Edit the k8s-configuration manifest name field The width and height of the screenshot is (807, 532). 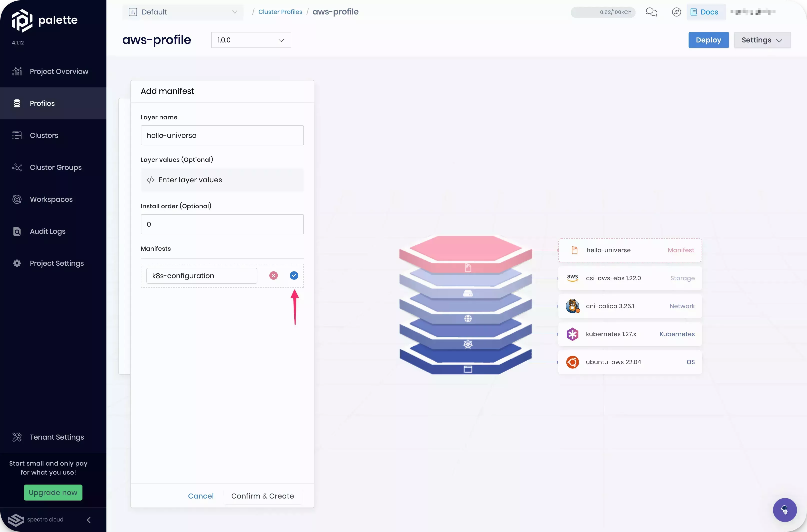click(x=202, y=276)
